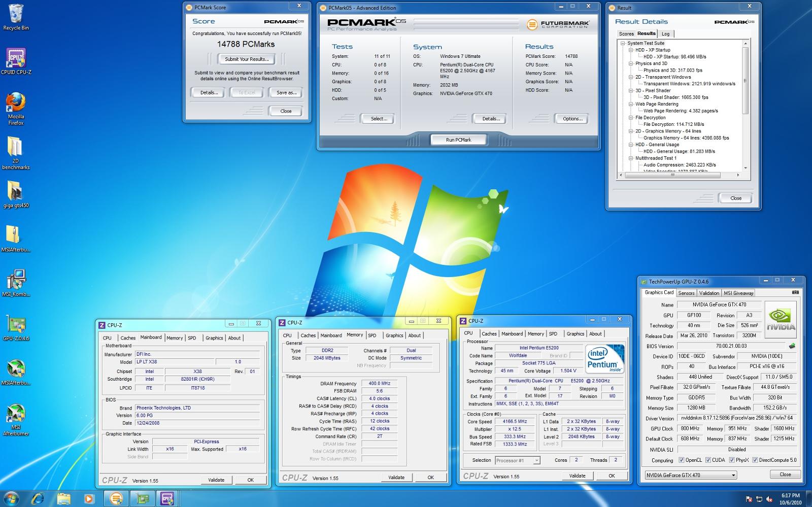
Task: Open SPD tab in the CPU-Z Mainboard window
Action: coord(192,338)
